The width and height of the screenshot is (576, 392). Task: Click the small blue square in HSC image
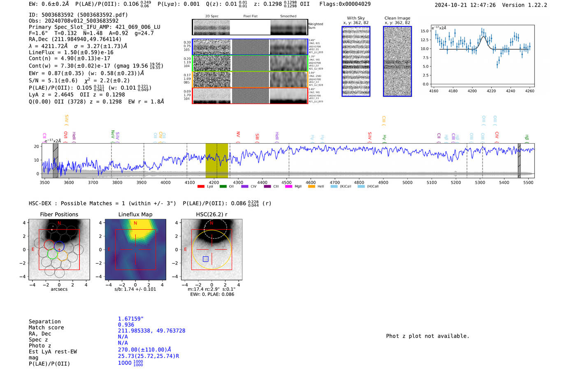pyautogui.click(x=206, y=259)
